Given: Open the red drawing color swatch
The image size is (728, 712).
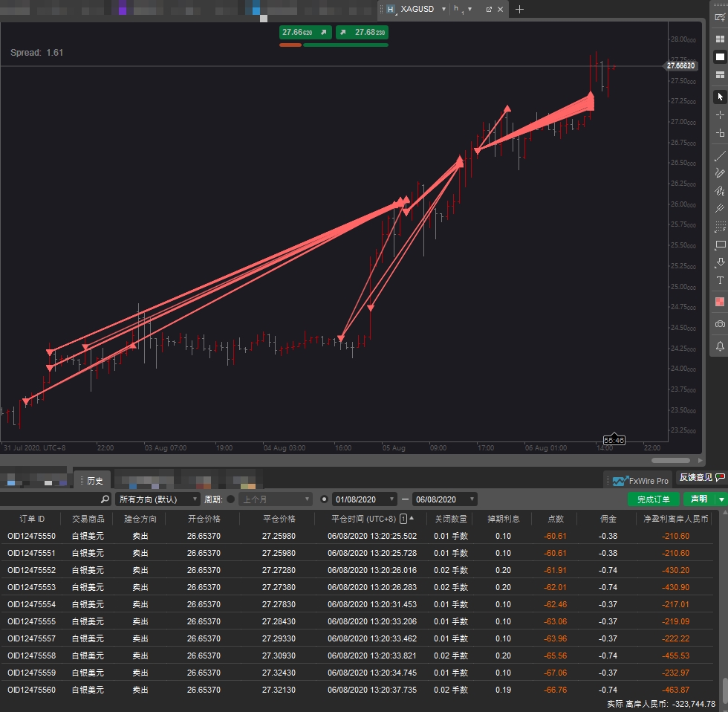Looking at the screenshot, I should (720, 302).
